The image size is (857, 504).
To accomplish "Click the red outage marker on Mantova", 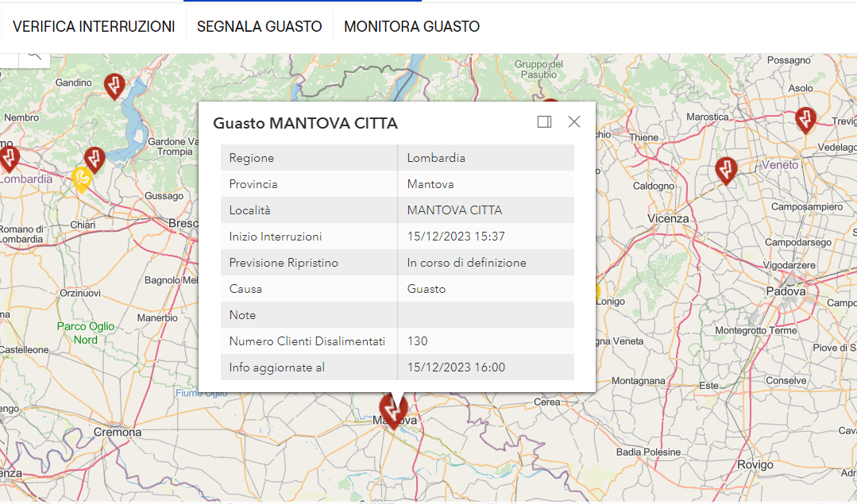I will tap(392, 410).
